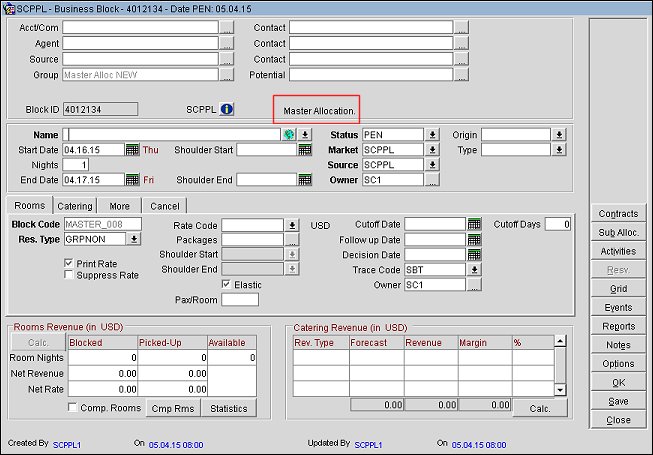Screen dimensions: 653x455
Task: Click the globe icon beside Name field
Action: pyautogui.click(x=289, y=135)
